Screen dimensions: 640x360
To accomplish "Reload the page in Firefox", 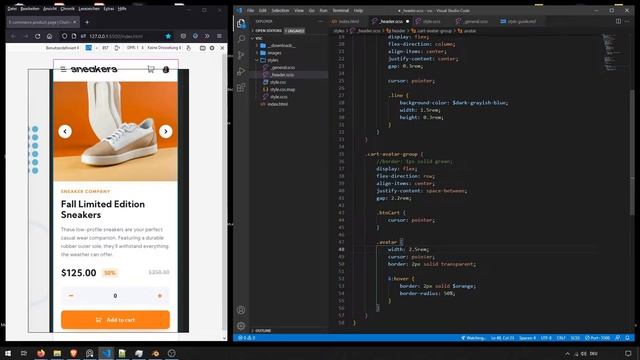I will [x=38, y=36].
